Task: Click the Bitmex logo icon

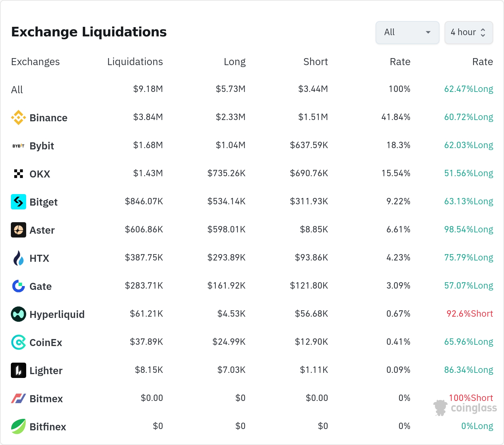Action: (19, 398)
